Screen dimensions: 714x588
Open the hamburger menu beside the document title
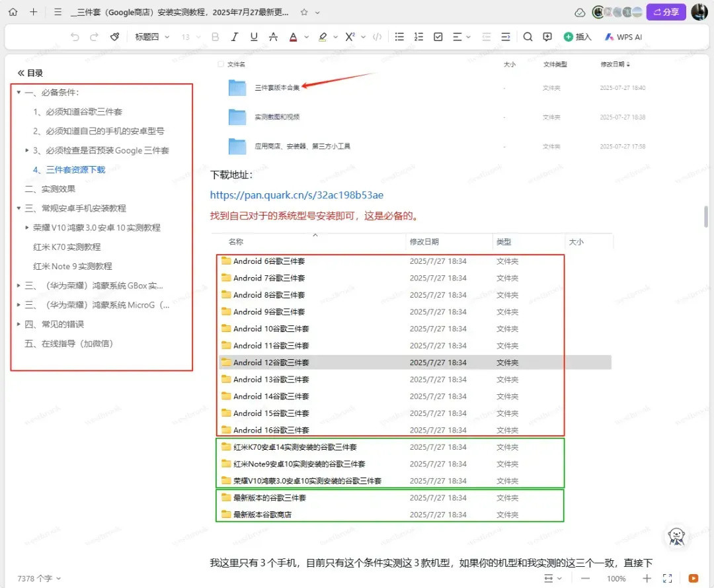(58, 12)
